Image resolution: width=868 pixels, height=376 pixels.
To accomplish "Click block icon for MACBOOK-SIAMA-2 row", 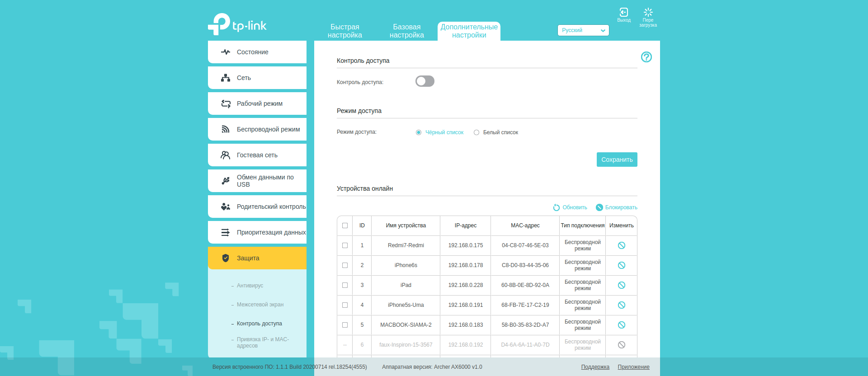I will [x=622, y=325].
